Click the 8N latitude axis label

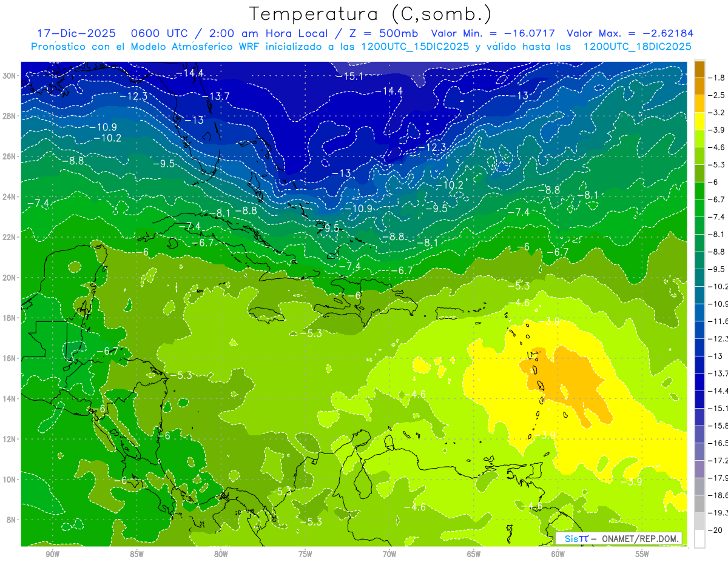pos(12,520)
